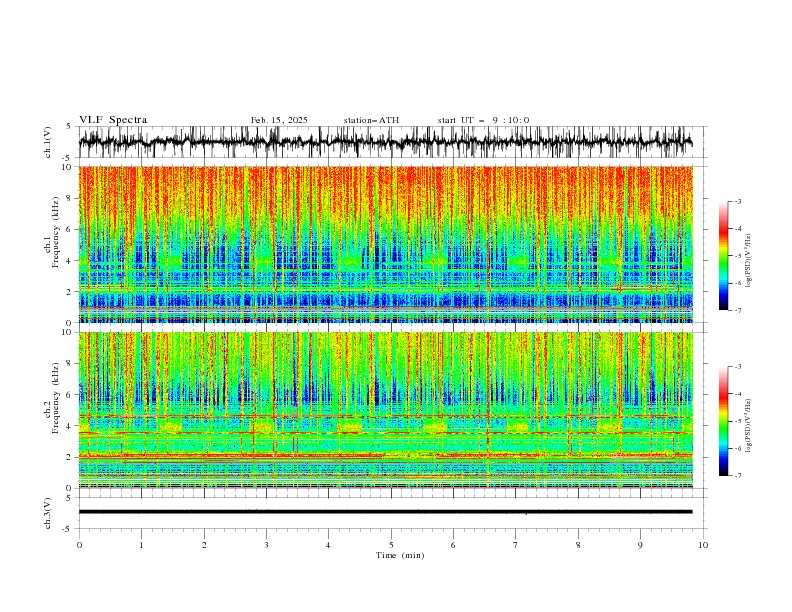The width and height of the screenshot is (792, 612).
Task: Click the ch.2 'Frequency (kHz)' axis label
Action: 57,398
